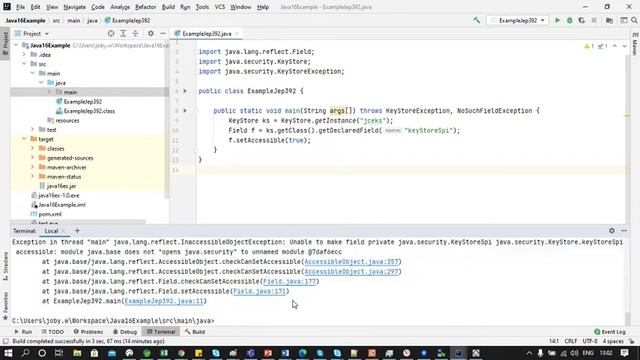Open the Navigate menu
The image size is (640, 360).
click(x=75, y=7)
